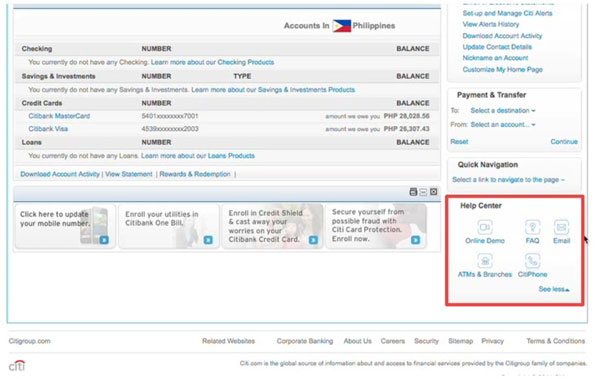The image size is (600, 379).
Task: Open the Online Demo help icon
Action: 485,227
